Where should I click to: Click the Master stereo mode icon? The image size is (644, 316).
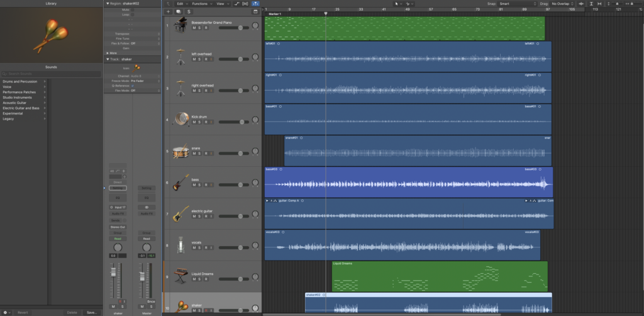pyautogui.click(x=147, y=208)
